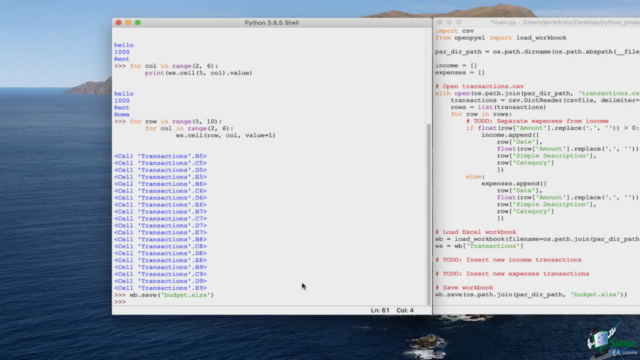640x360 pixels.
Task: Click the 'else:' line in main.py
Action: [x=476, y=176]
